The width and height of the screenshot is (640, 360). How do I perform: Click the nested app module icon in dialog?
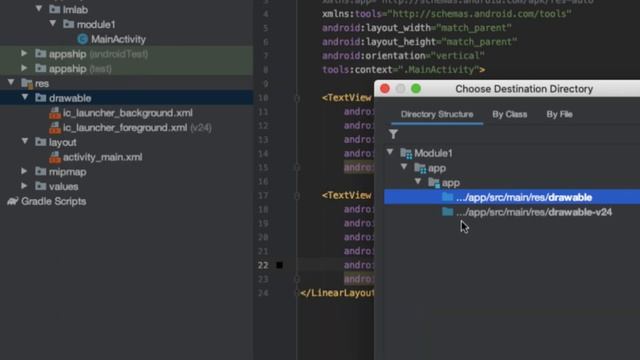coord(434,183)
